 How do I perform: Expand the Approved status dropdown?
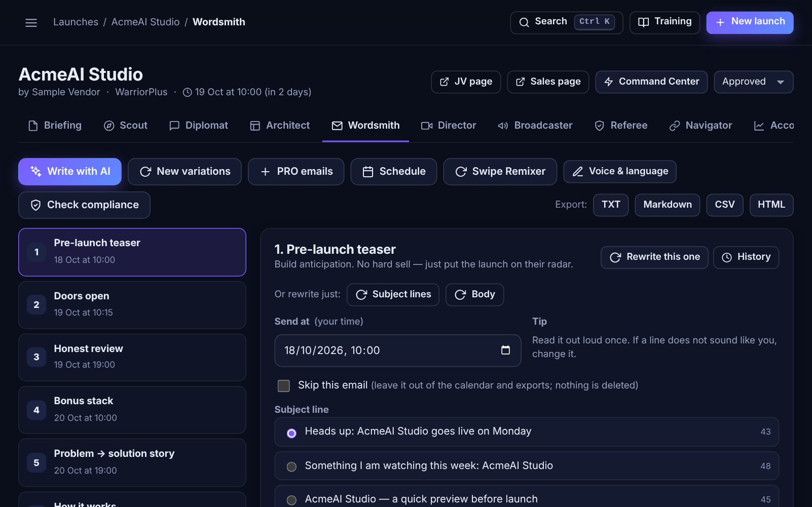(x=753, y=82)
